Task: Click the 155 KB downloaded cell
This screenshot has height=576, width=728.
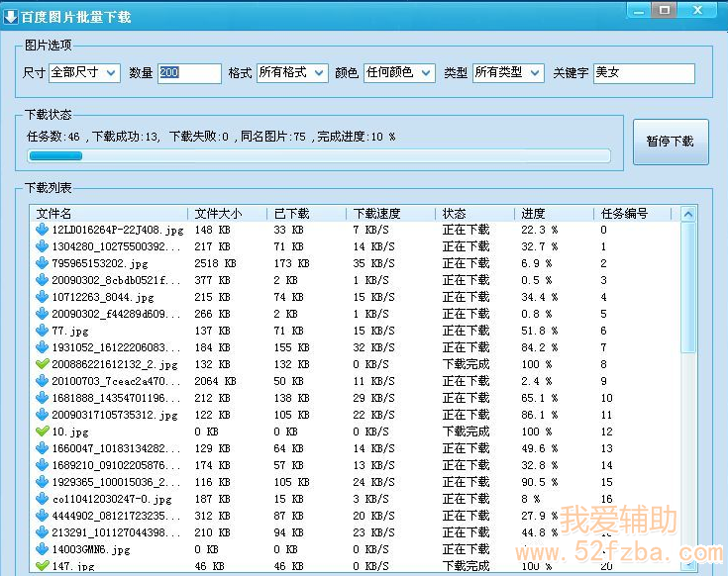Action: point(291,347)
